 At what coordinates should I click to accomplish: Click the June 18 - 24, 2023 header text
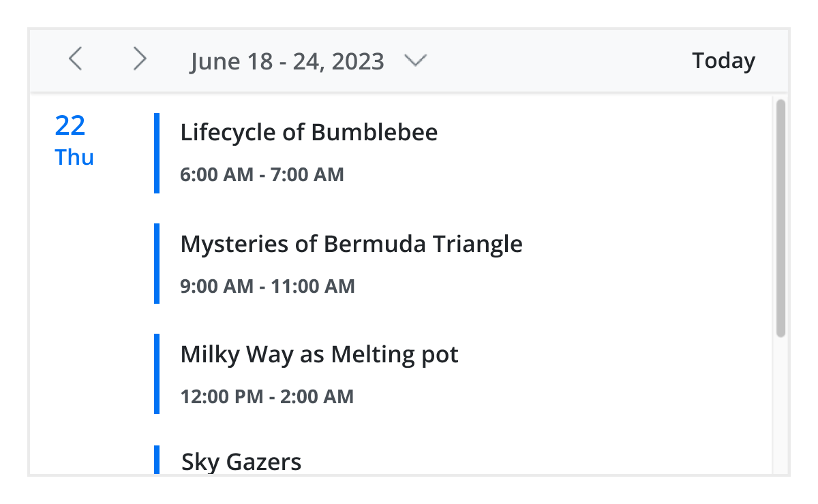(x=287, y=61)
